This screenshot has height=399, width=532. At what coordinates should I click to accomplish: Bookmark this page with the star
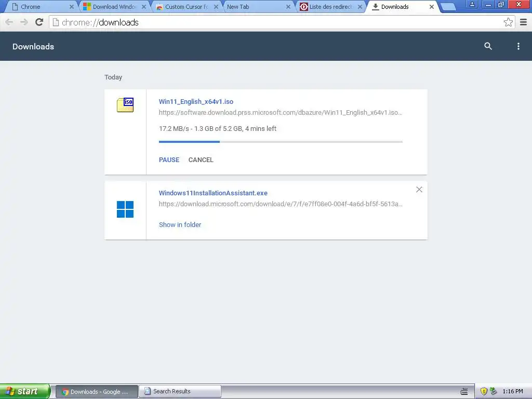pos(508,22)
